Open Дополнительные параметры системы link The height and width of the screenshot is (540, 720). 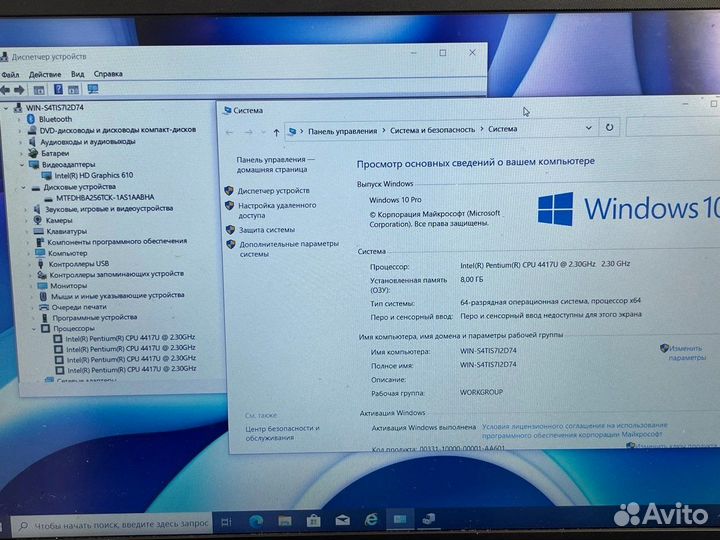(289, 249)
